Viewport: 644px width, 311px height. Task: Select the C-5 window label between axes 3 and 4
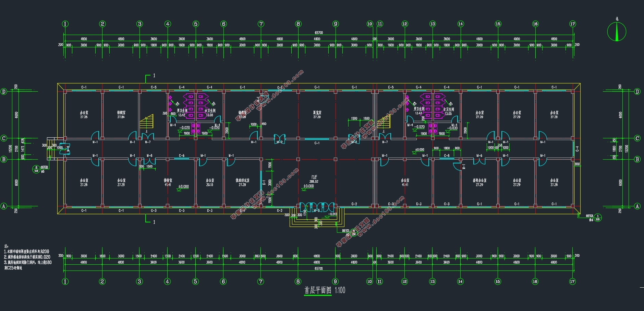pyautogui.click(x=154, y=88)
